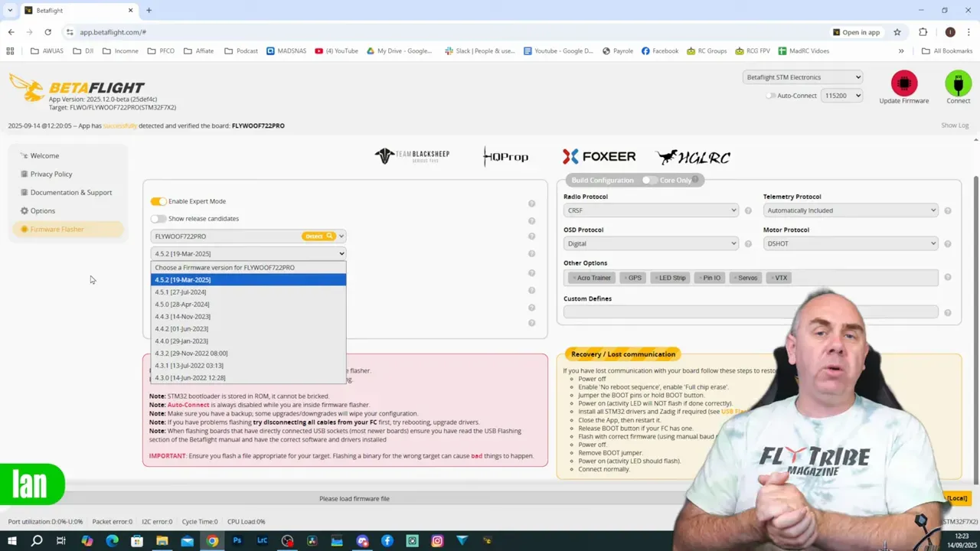This screenshot has width=980, height=551.
Task: Toggle Enable Expert Mode switch
Action: (158, 201)
